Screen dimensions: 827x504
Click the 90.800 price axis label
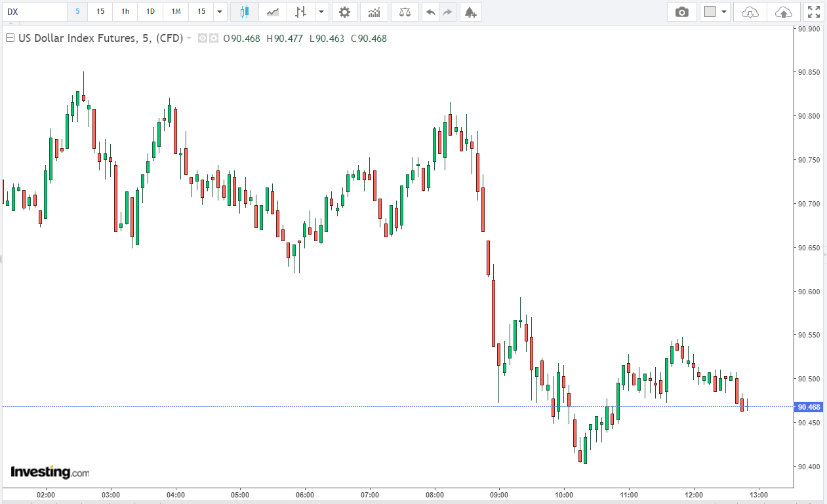click(x=809, y=117)
